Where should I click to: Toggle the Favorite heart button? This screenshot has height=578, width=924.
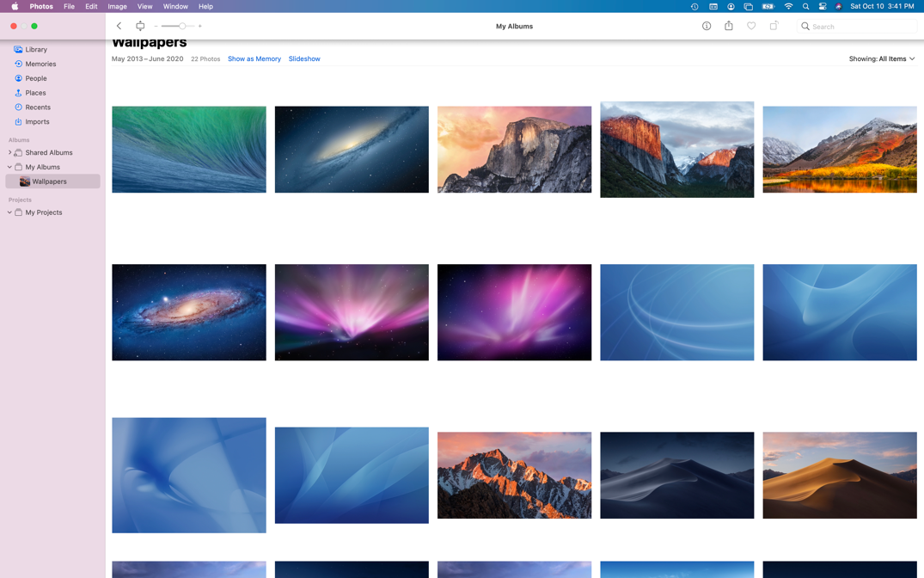coord(751,26)
